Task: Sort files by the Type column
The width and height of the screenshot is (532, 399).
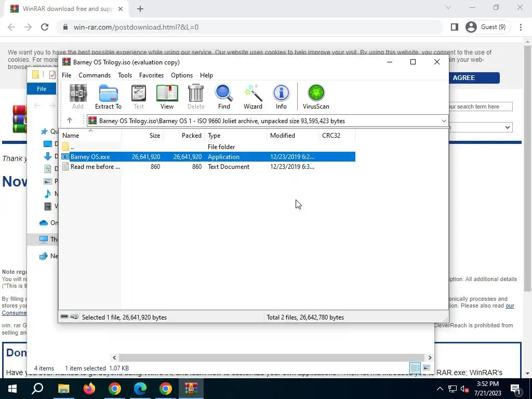Action: coord(236,136)
